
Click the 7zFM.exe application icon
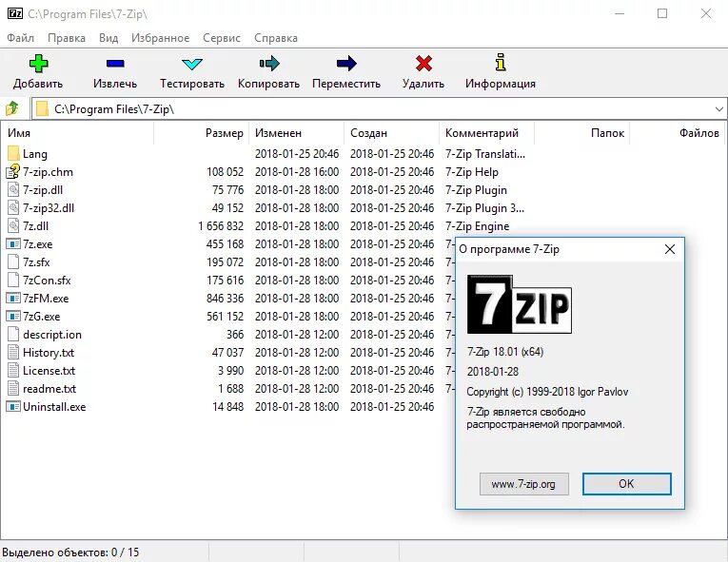(x=13, y=298)
